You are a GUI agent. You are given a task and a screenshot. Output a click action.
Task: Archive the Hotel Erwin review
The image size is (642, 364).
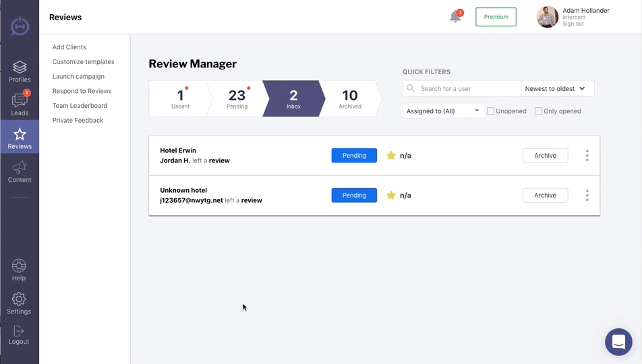pyautogui.click(x=545, y=155)
